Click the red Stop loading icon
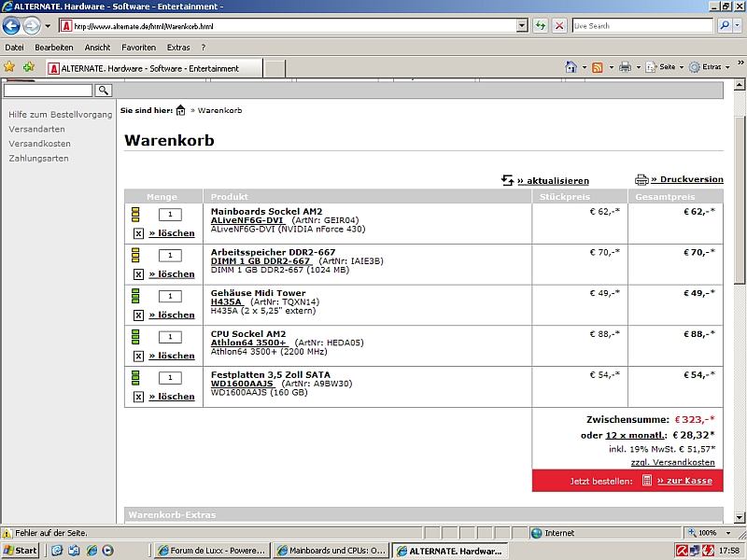747x560 pixels. pyautogui.click(x=559, y=26)
